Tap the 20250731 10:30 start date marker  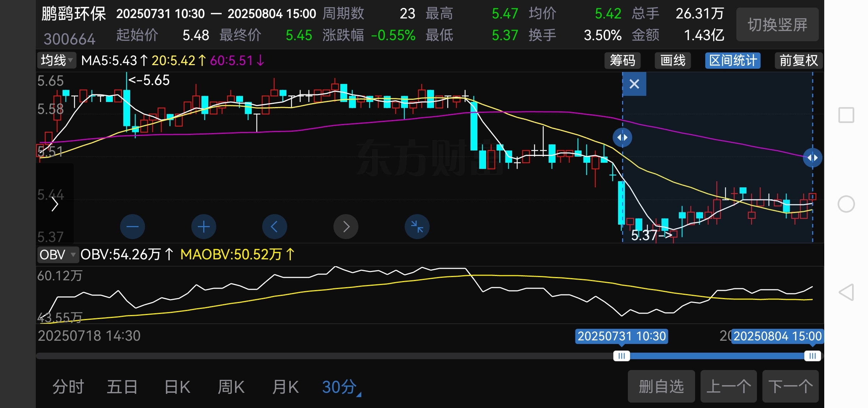pos(621,336)
